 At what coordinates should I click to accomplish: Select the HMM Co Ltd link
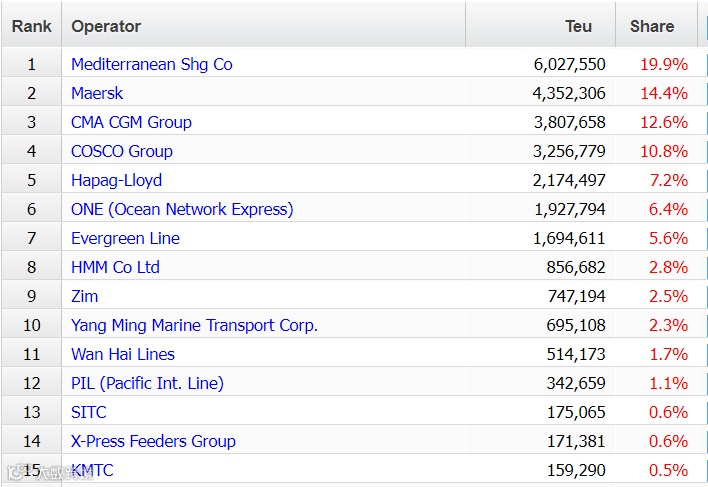[x=115, y=267]
